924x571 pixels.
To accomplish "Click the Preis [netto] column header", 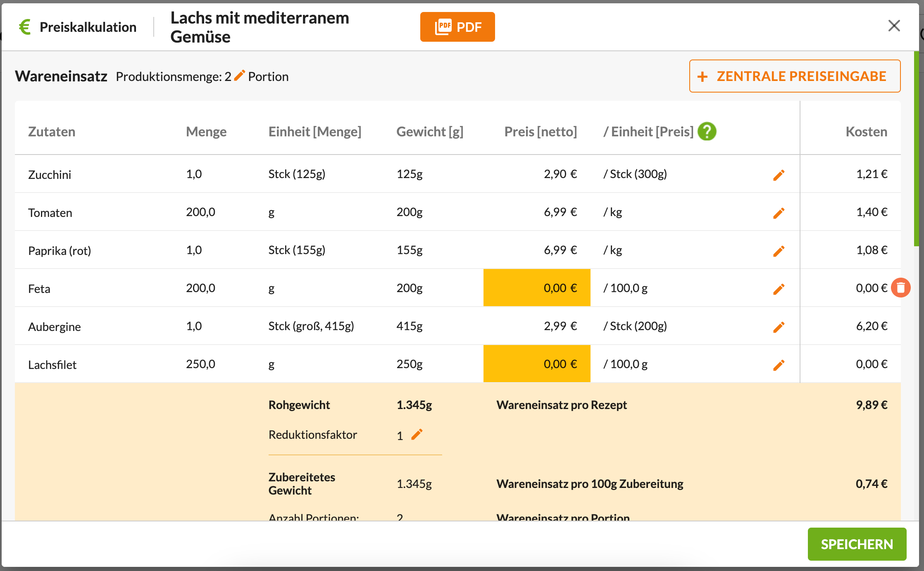I will tap(541, 131).
